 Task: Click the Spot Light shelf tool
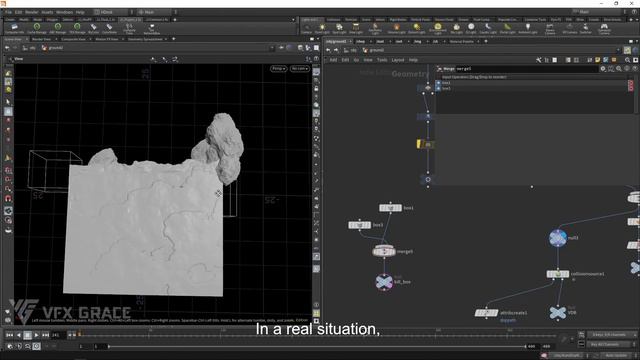click(x=339, y=29)
